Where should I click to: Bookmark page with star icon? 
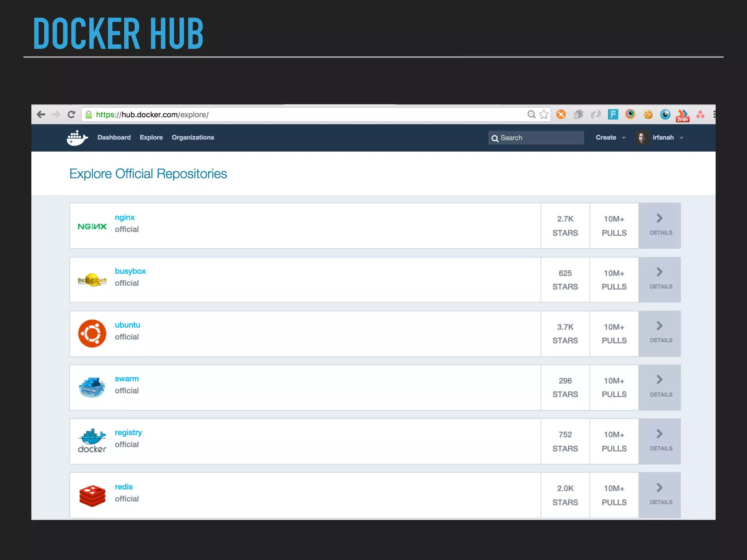click(544, 114)
